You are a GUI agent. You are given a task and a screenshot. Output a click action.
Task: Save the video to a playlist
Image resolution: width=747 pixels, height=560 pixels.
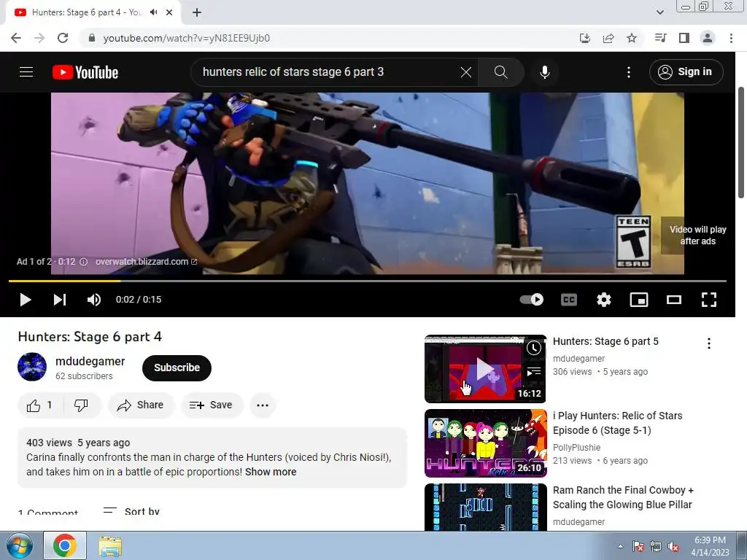[212, 405]
